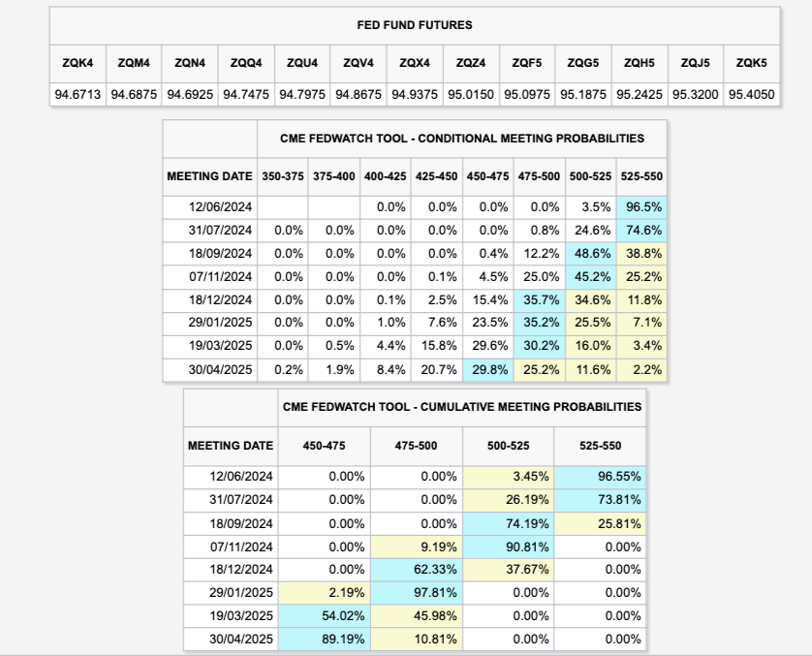Image resolution: width=812 pixels, height=656 pixels.
Task: Click the ZQK4 futures column header
Action: click(x=78, y=63)
